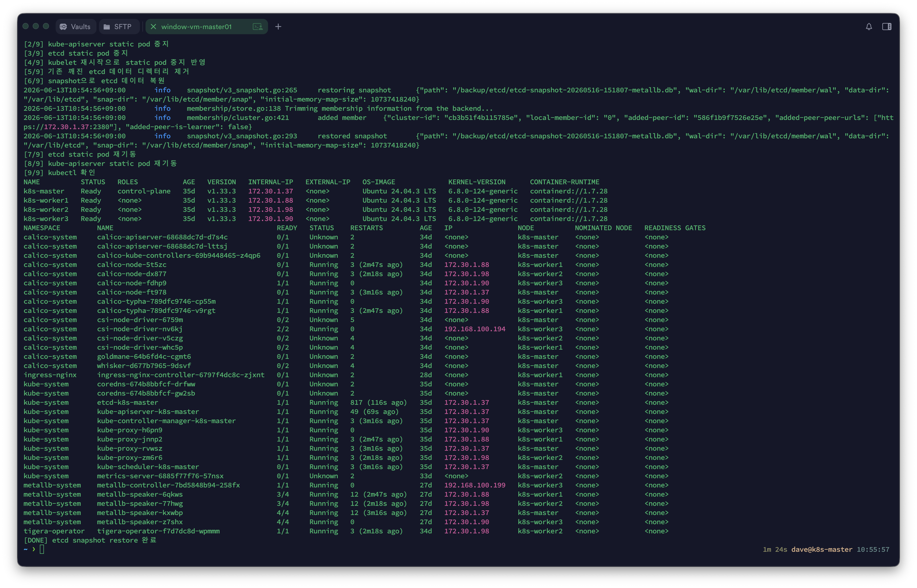Open the Vaults tab
Screen dimensions: 917x588
tap(76, 27)
